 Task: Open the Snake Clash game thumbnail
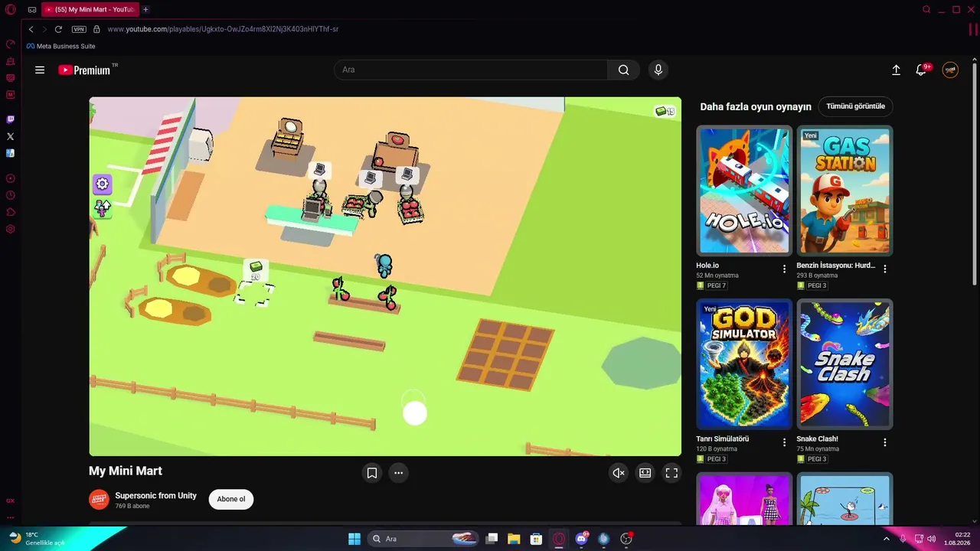[x=844, y=364]
